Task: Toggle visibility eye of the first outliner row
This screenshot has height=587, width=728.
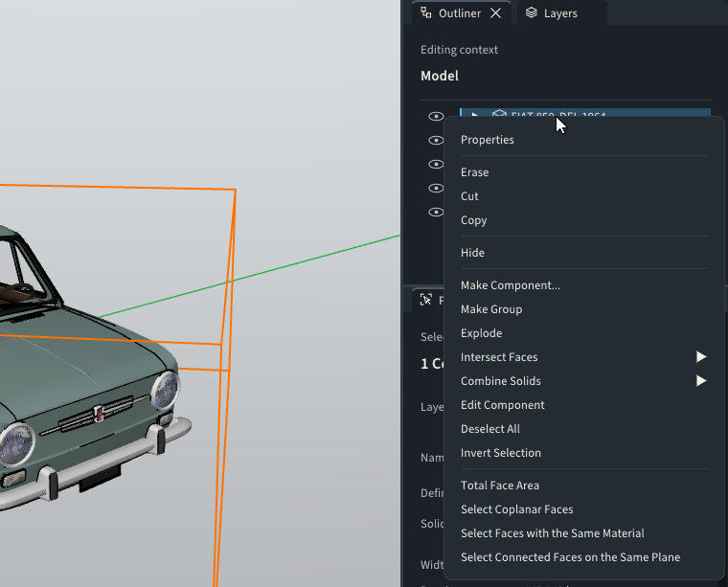Action: tap(436, 116)
